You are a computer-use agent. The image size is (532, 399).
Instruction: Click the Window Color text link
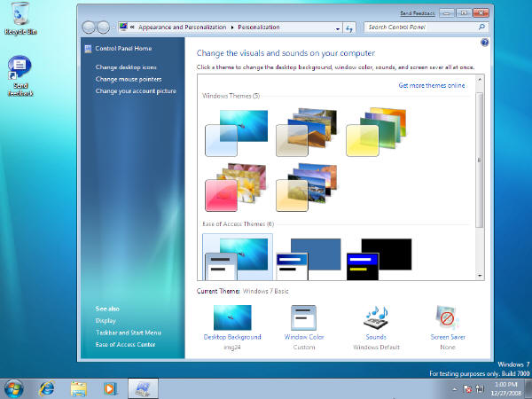304,337
